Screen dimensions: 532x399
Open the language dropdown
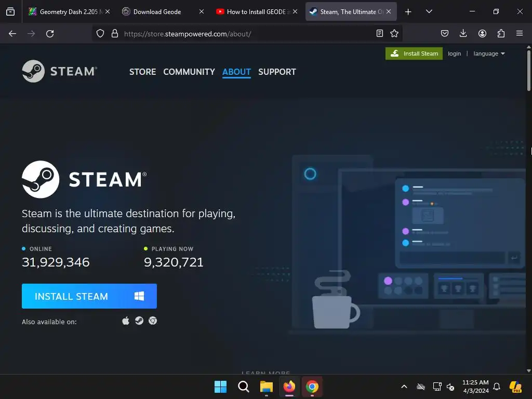(489, 54)
